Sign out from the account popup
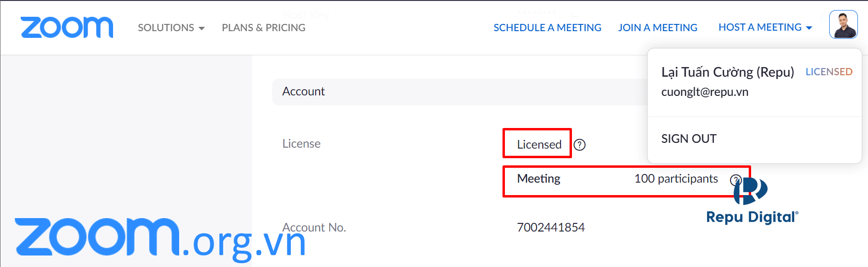This screenshot has height=267, width=868. (689, 139)
